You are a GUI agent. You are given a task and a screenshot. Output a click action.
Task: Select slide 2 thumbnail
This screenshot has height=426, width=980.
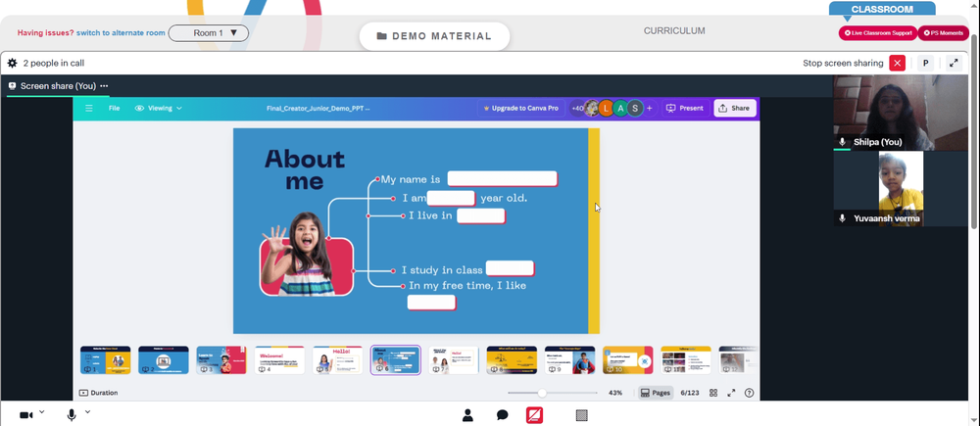(163, 360)
